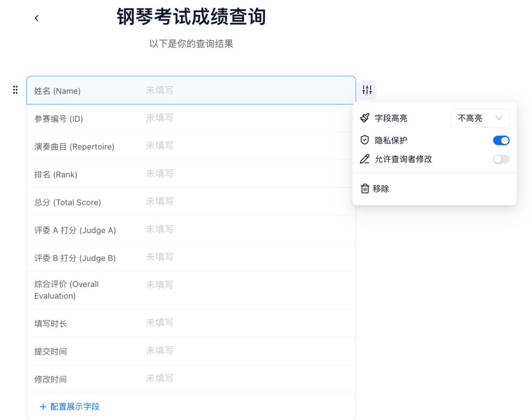Image resolution: width=532 pixels, height=420 pixels.
Task: Click the 字段高亮 label
Action: 391,118
